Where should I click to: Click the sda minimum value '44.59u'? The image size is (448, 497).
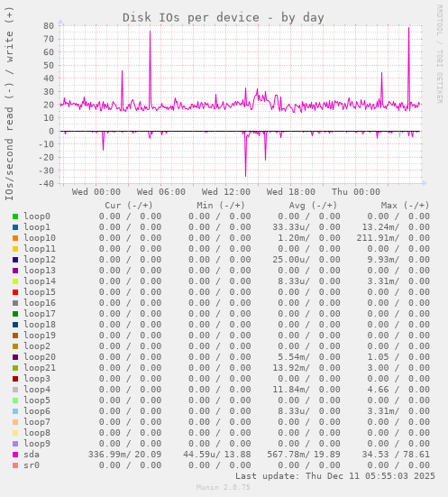(x=202, y=455)
